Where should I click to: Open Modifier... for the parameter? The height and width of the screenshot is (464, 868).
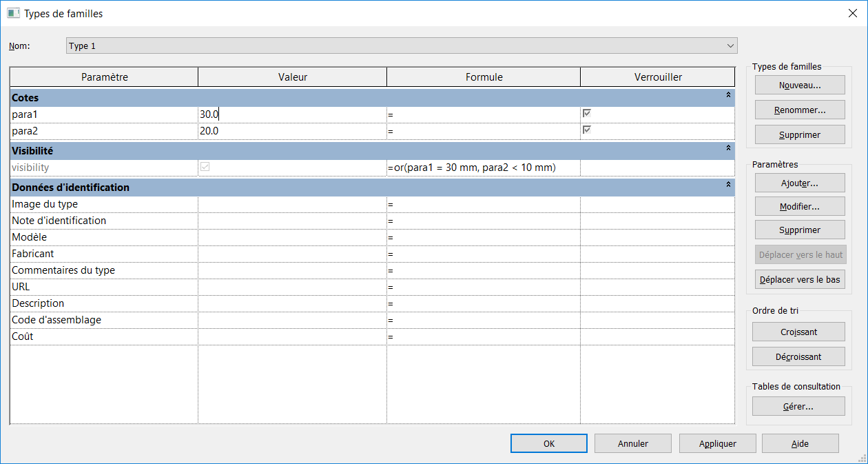(x=799, y=206)
